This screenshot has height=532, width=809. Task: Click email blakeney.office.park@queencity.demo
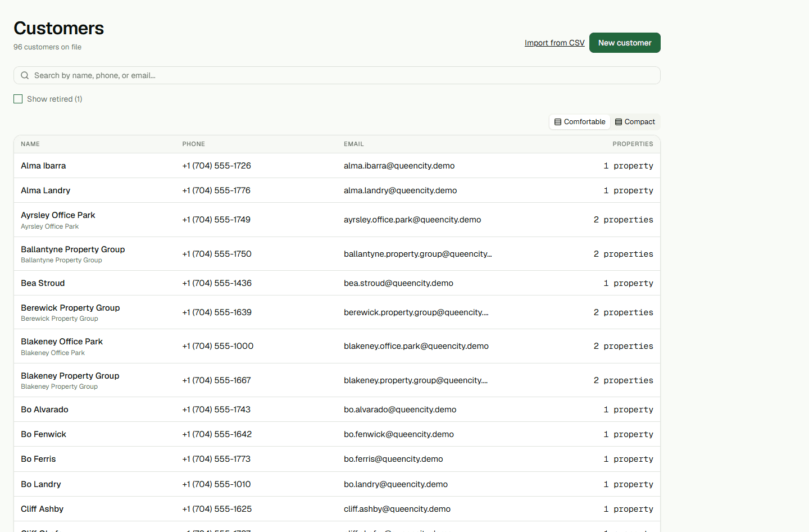pos(416,346)
